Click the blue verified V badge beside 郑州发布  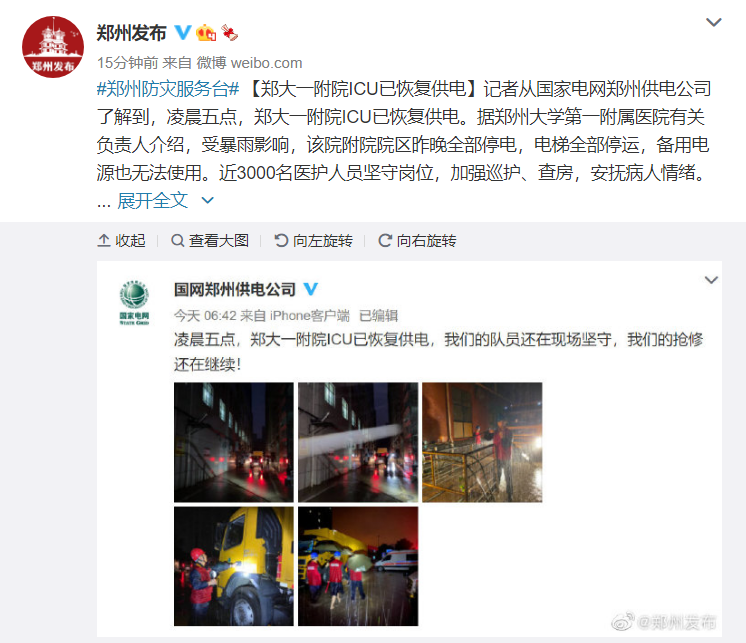[183, 32]
